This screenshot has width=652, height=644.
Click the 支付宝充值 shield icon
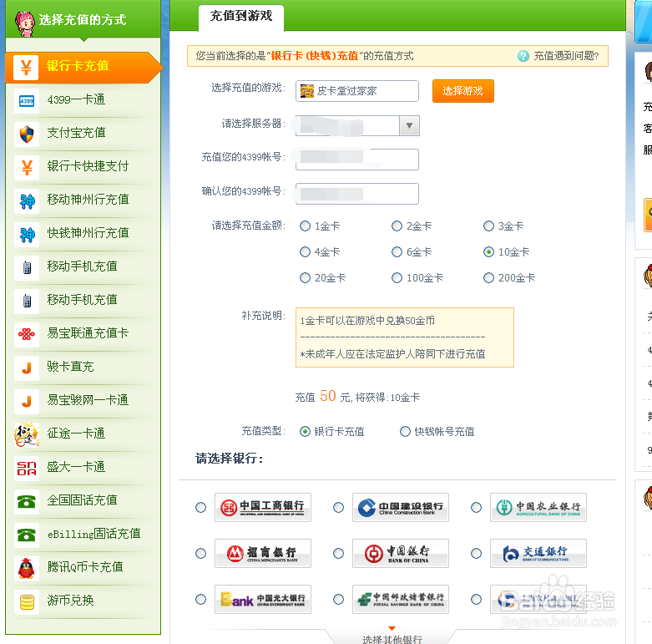(x=27, y=134)
